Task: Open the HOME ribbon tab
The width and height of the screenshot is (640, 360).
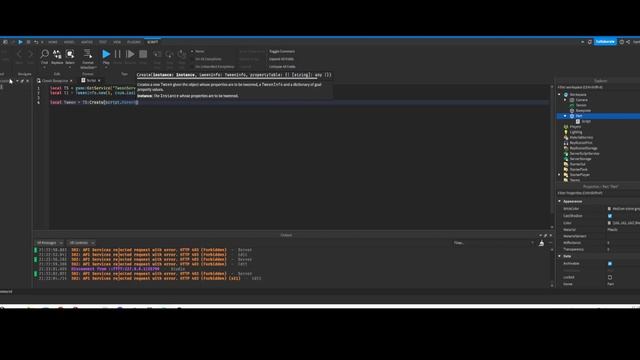Action: pyautogui.click(x=53, y=42)
